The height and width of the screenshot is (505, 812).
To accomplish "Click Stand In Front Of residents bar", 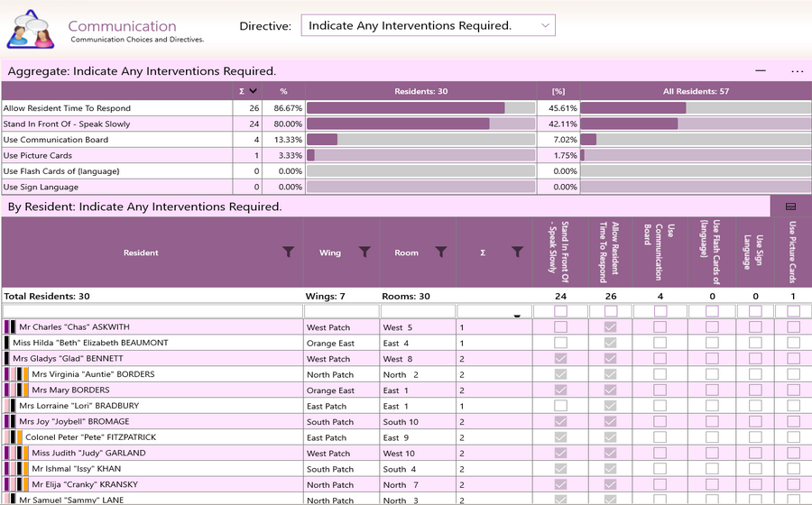I will point(421,124).
